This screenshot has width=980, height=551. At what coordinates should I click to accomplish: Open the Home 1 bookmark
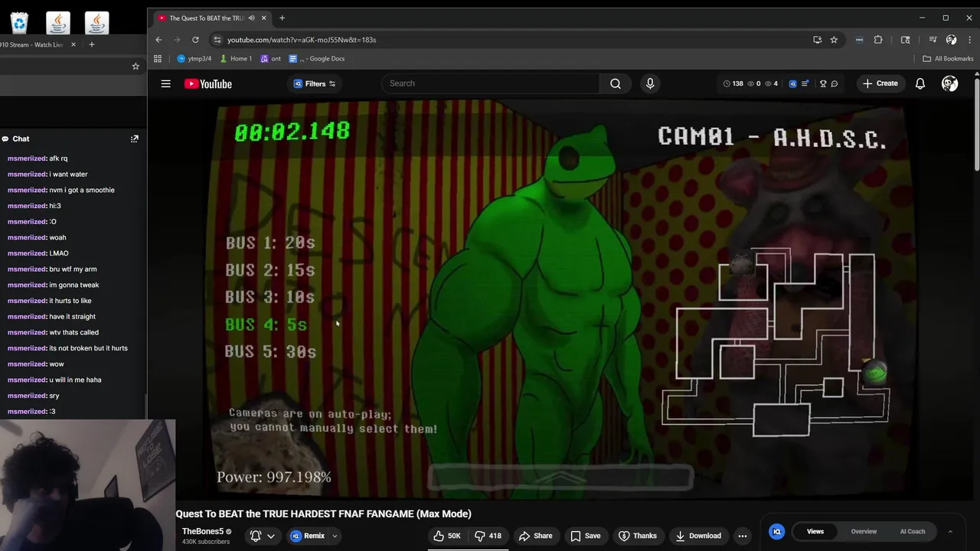coord(236,59)
